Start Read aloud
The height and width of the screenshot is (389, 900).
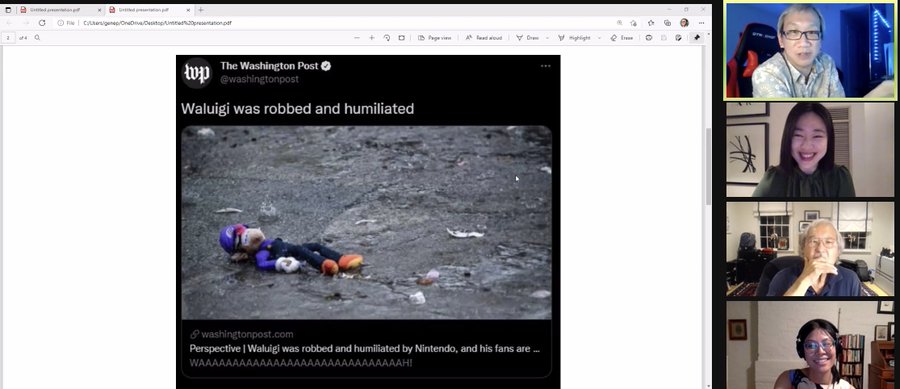click(483, 38)
